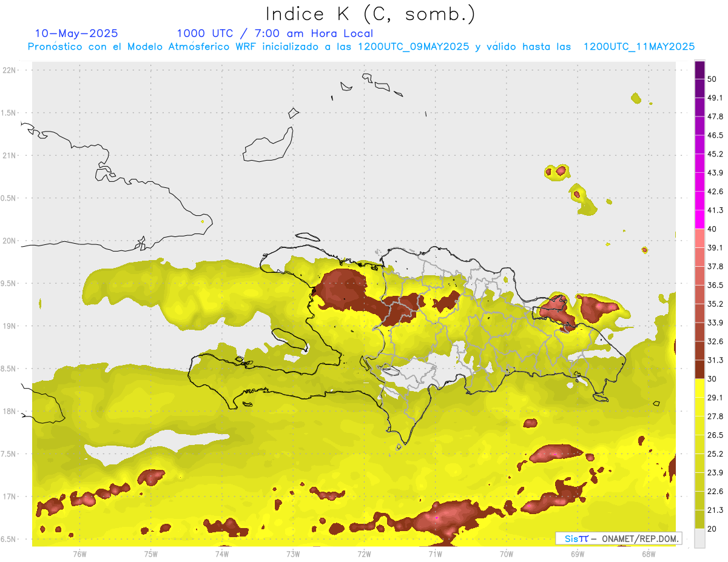728x562 pixels.
Task: Select the '30' color scale threshold value
Action: 712,379
